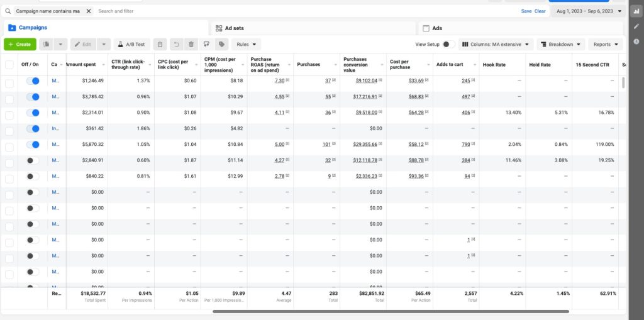
Task: Click the clipboard paste icon in toolbar
Action: [x=160, y=45]
